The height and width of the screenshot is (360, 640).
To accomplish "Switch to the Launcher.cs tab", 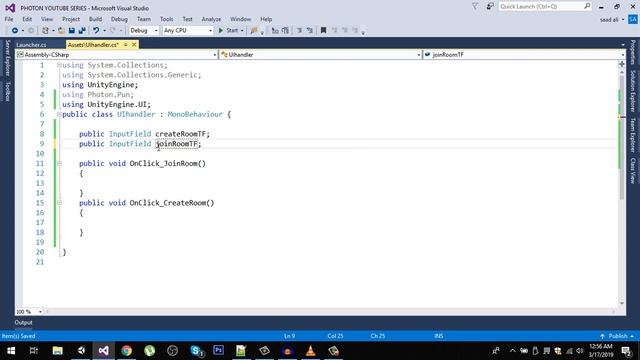I will [x=31, y=45].
